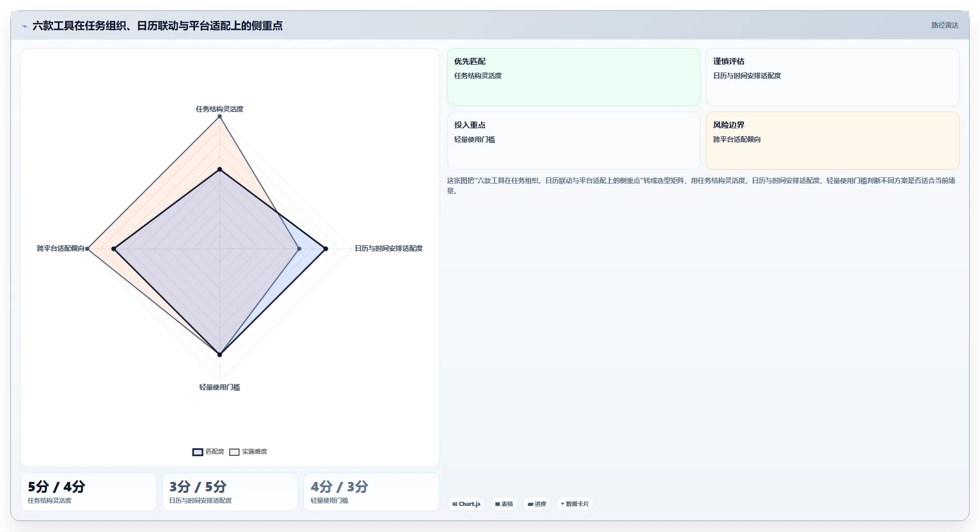Image resolution: width=980 pixels, height=532 pixels.
Task: Click the 跨平台适配倾向 axis label on the radar chart
Action: tap(60, 248)
